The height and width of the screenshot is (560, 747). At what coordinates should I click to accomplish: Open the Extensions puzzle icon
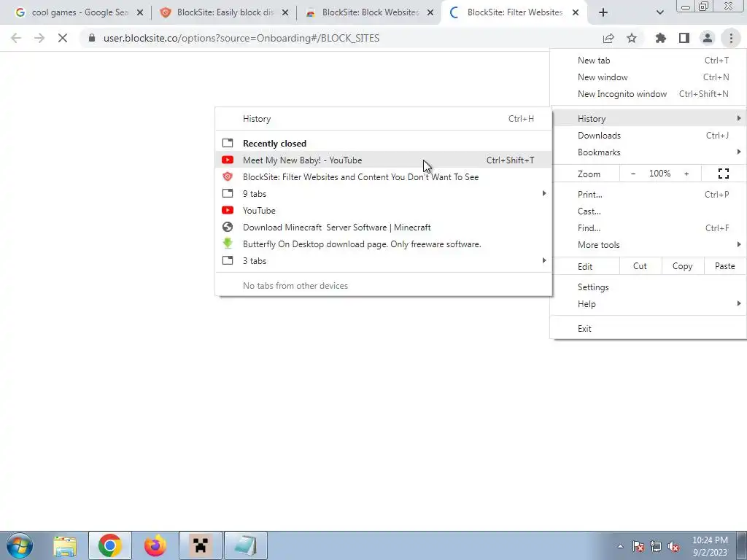[661, 38]
